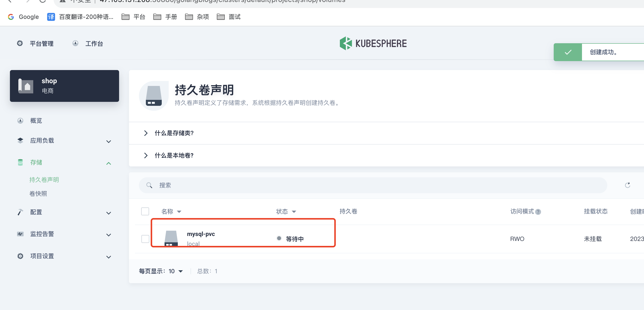This screenshot has height=310, width=644.
Task: Open 工作台 in top navigation
Action: coord(94,43)
